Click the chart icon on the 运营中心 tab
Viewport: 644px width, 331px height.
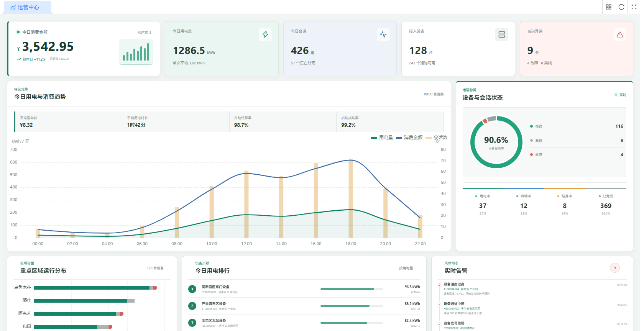click(13, 7)
